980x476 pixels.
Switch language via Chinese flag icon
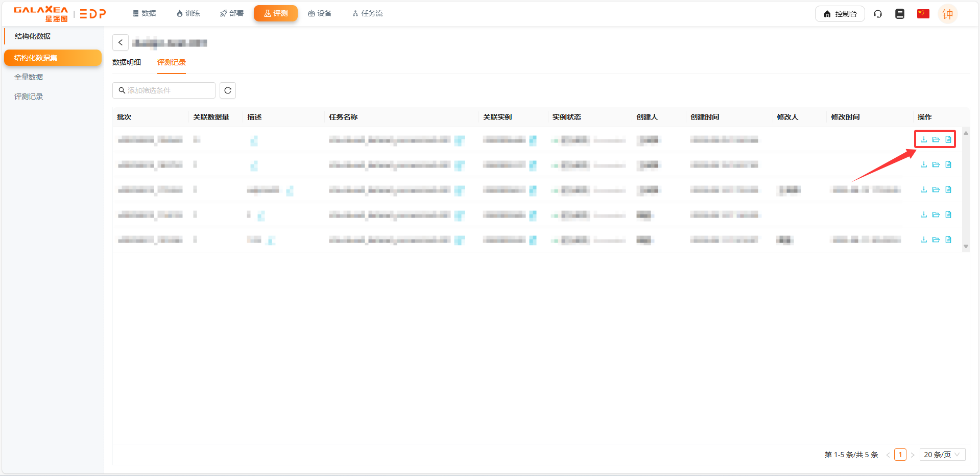pyautogui.click(x=923, y=14)
